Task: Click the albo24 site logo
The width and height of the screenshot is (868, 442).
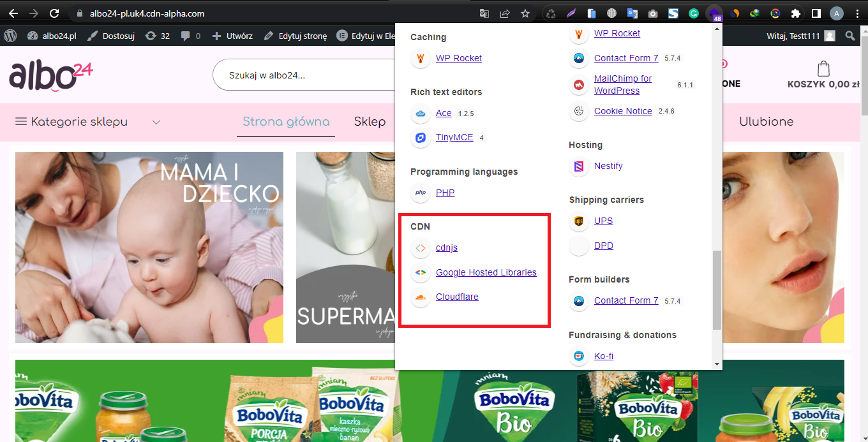Action: tap(51, 76)
